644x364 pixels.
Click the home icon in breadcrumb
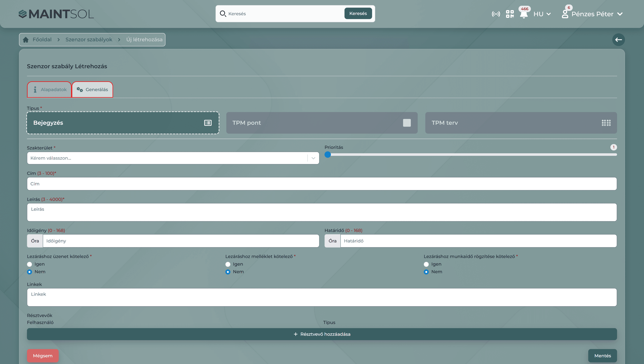click(26, 40)
